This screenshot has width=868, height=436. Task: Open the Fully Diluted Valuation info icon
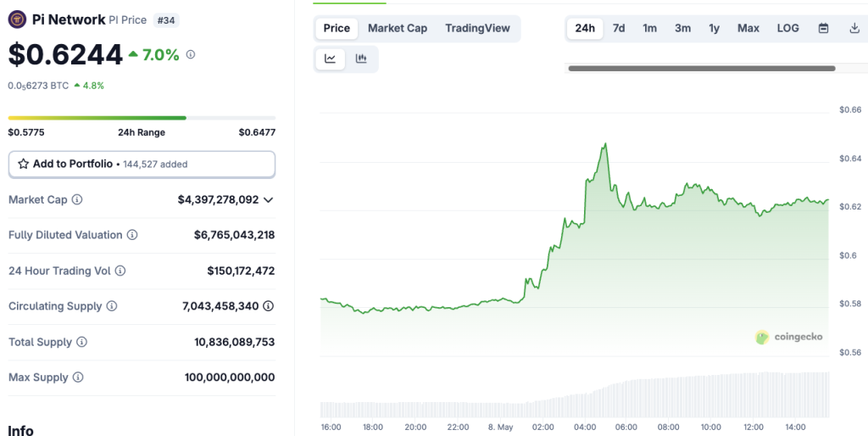pos(131,235)
